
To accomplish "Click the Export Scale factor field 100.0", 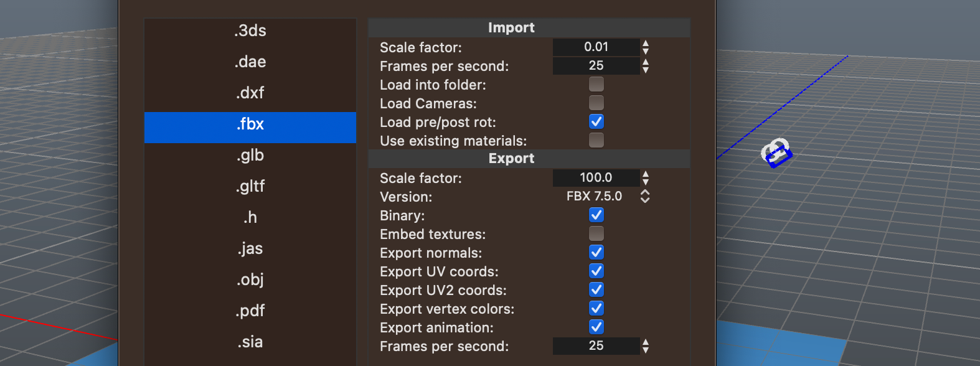I will 596,178.
